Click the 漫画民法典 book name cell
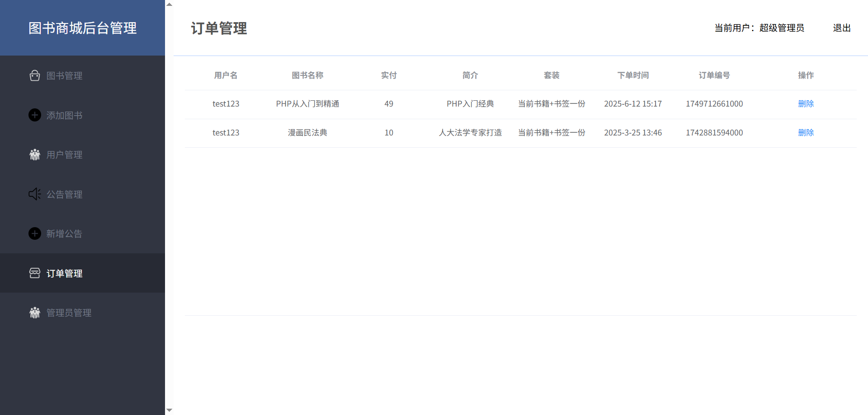Screen dimensions: 868x415 click(307, 133)
